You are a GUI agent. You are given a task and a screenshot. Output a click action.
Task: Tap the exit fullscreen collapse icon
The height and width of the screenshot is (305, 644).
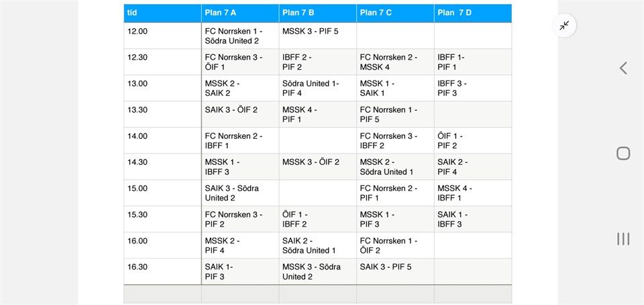pyautogui.click(x=564, y=25)
